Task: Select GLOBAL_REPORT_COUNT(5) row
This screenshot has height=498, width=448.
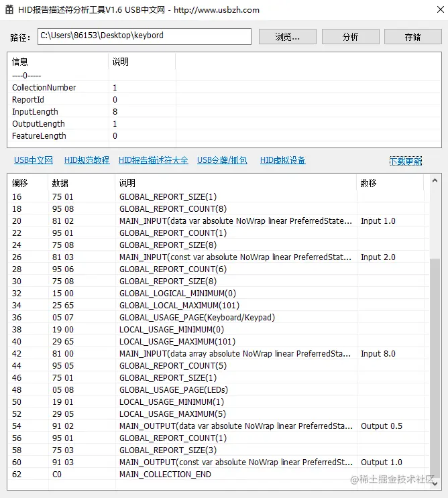Action: click(x=219, y=365)
